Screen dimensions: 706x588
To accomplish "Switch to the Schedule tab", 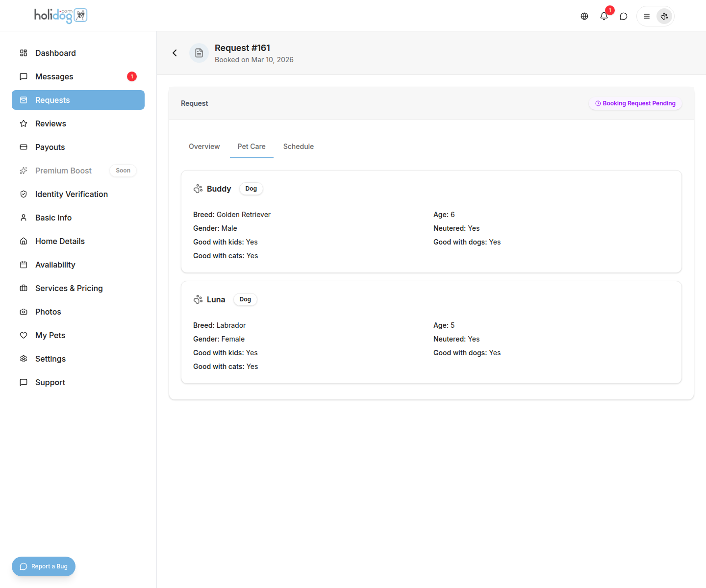I will [x=298, y=147].
